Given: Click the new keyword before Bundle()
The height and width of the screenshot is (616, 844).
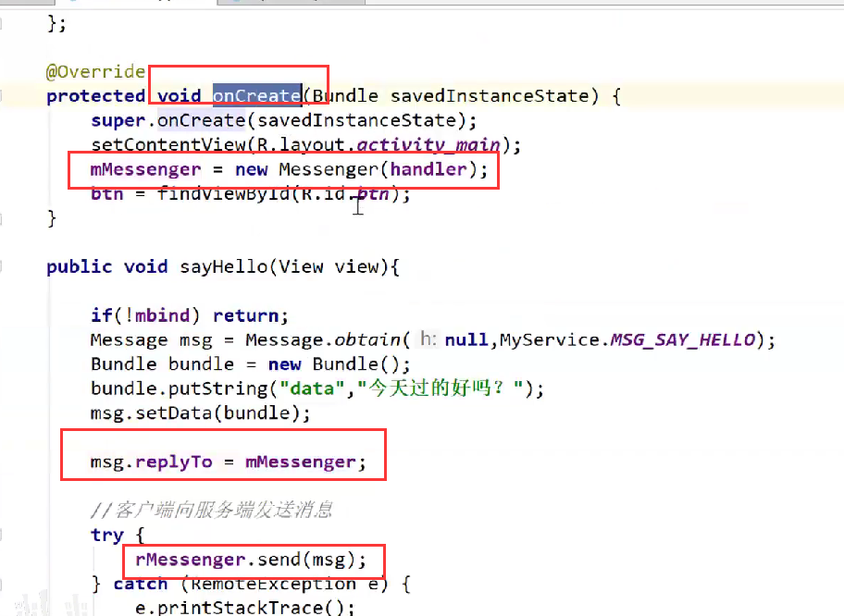Looking at the screenshot, I should 285,364.
